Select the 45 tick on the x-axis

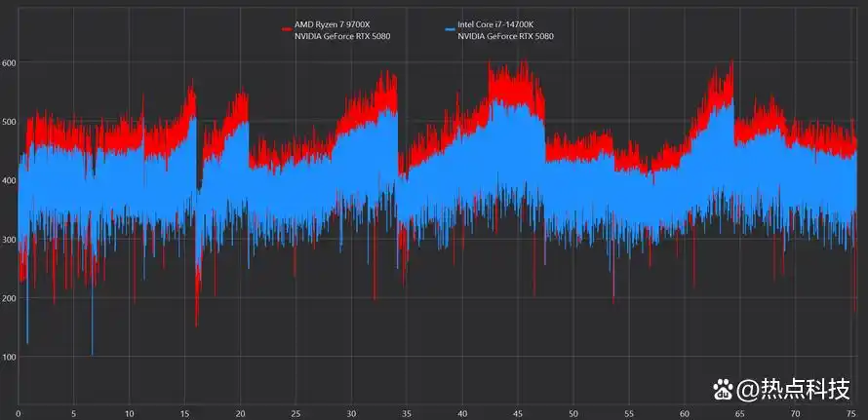pos(518,413)
